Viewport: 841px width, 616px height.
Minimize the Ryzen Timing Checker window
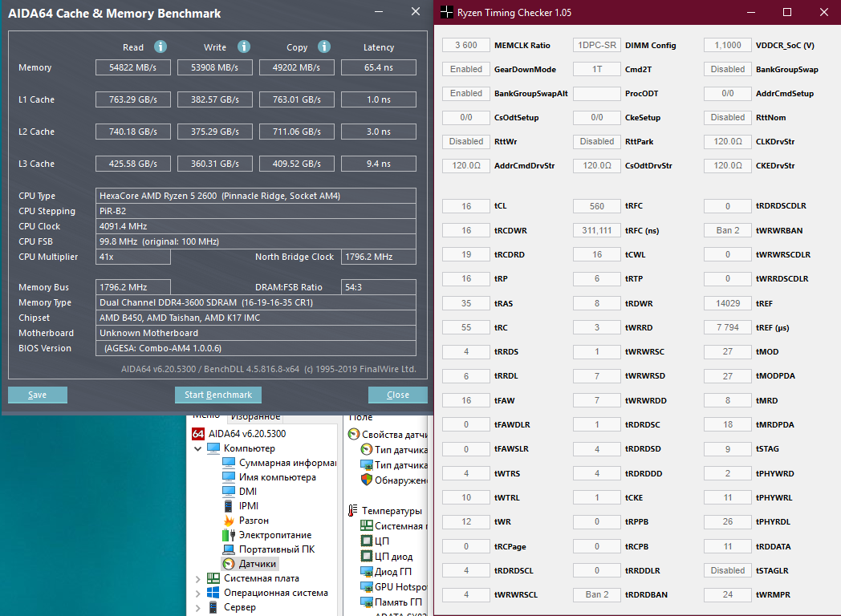pyautogui.click(x=751, y=12)
